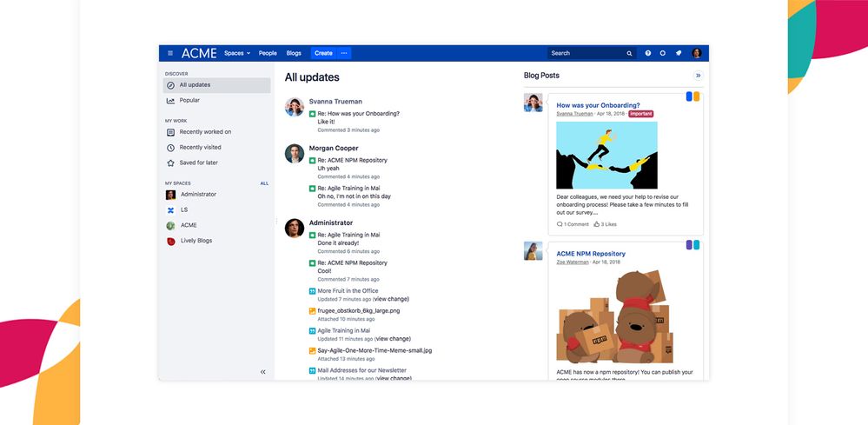Open the People menu item
Image resolution: width=868 pixels, height=425 pixels.
tap(268, 53)
